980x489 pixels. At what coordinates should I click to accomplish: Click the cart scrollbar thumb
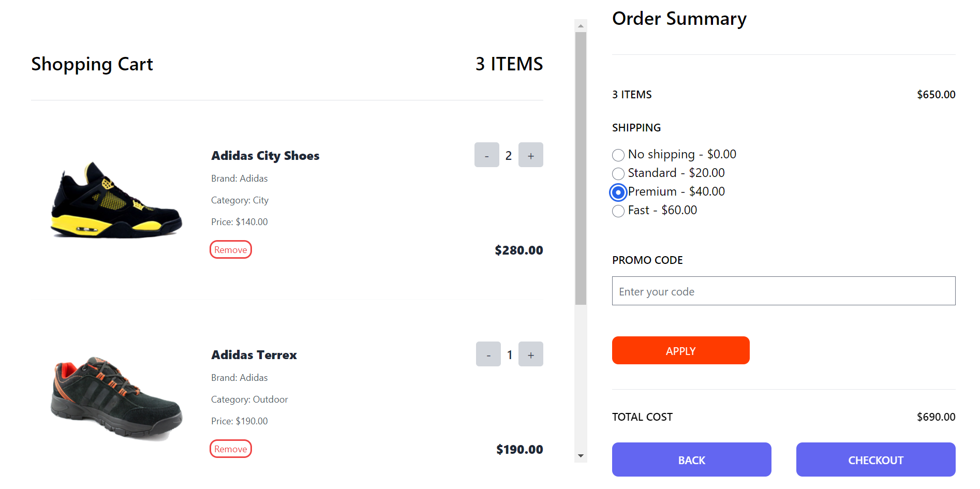click(x=581, y=168)
